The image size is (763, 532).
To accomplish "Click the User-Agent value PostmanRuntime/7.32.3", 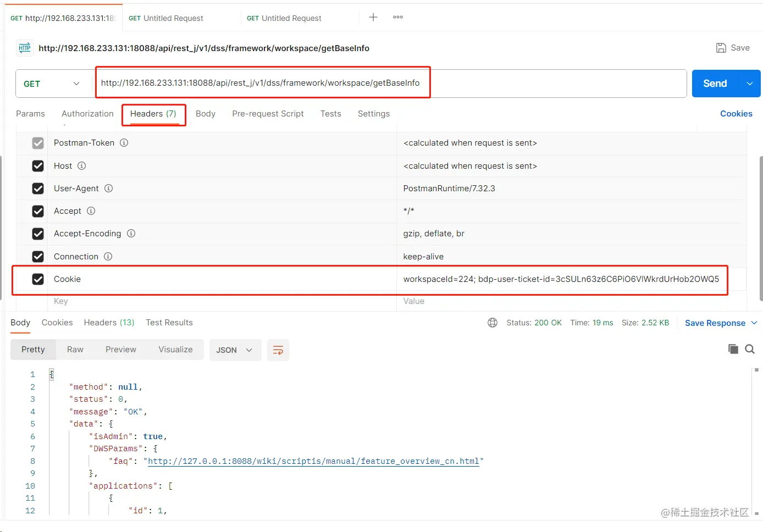I will pyautogui.click(x=449, y=189).
